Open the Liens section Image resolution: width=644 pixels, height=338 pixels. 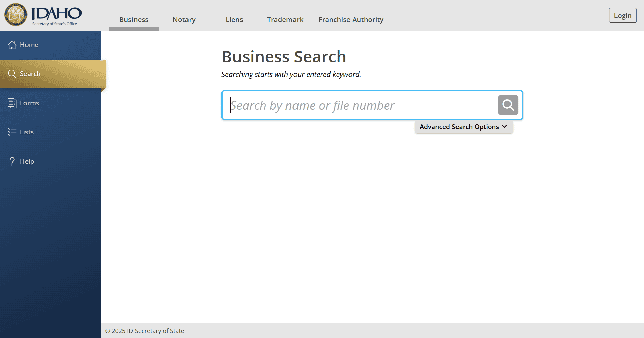pyautogui.click(x=234, y=20)
